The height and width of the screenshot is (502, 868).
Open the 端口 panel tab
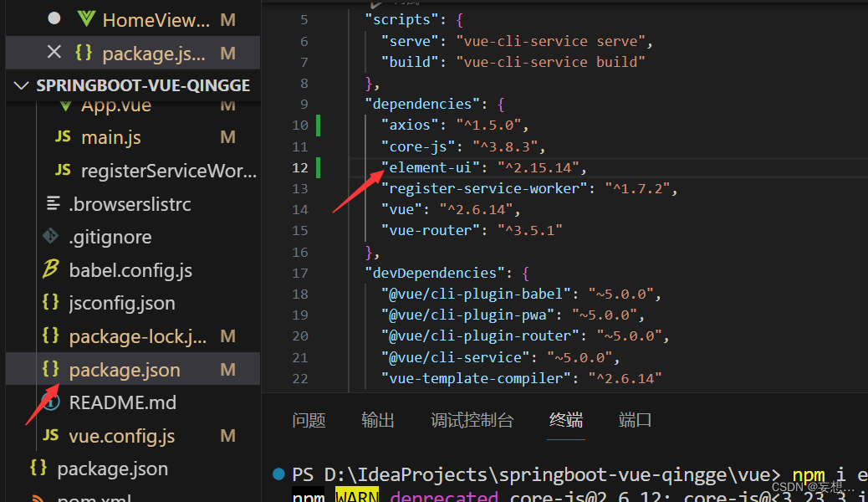(x=635, y=420)
